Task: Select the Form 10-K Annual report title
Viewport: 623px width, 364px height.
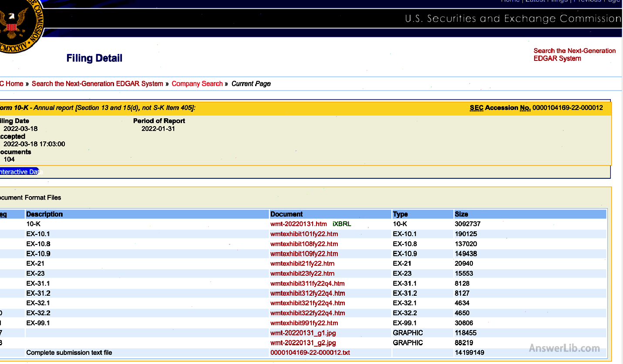Action: click(x=98, y=108)
